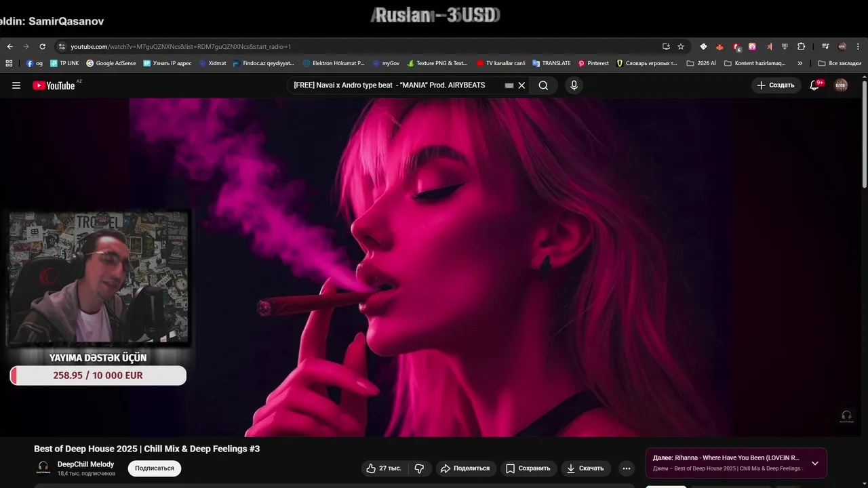Viewport: 868px width, 488px height.
Task: Open on-screen keyboard icon in search box
Action: [x=509, y=86]
